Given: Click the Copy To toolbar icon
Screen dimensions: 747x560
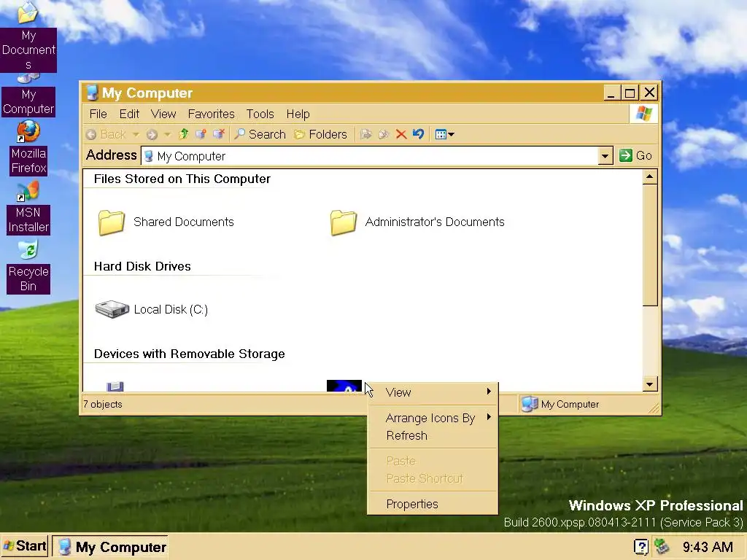Looking at the screenshot, I should pyautogui.click(x=384, y=135).
